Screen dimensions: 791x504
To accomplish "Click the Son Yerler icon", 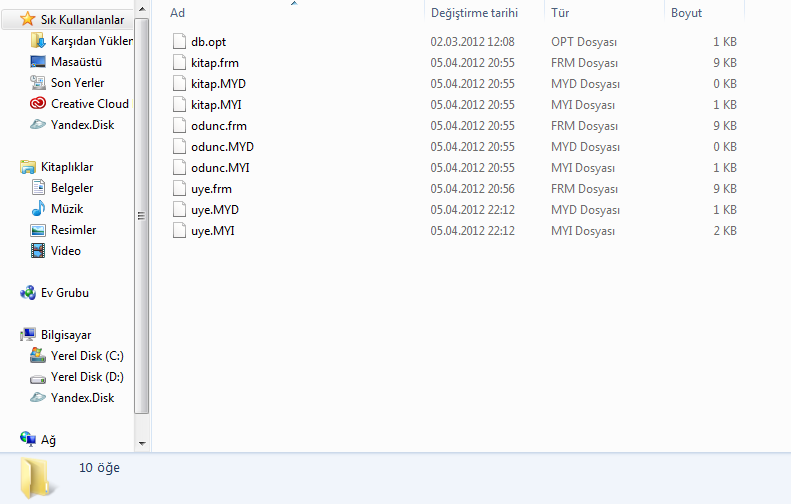I will click(38, 82).
